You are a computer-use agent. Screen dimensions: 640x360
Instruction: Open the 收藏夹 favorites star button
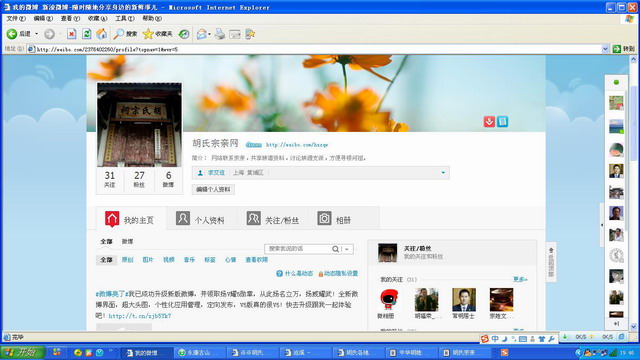[x=157, y=34]
